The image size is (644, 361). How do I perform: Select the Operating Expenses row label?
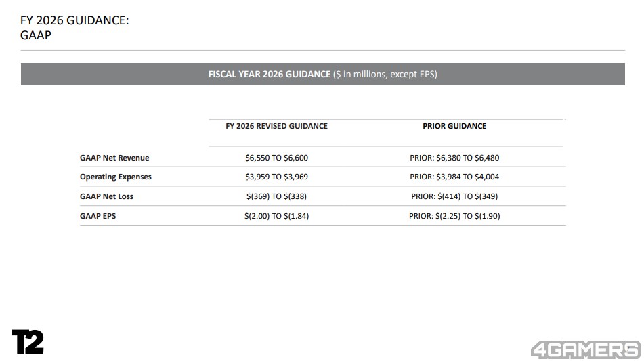[116, 177]
